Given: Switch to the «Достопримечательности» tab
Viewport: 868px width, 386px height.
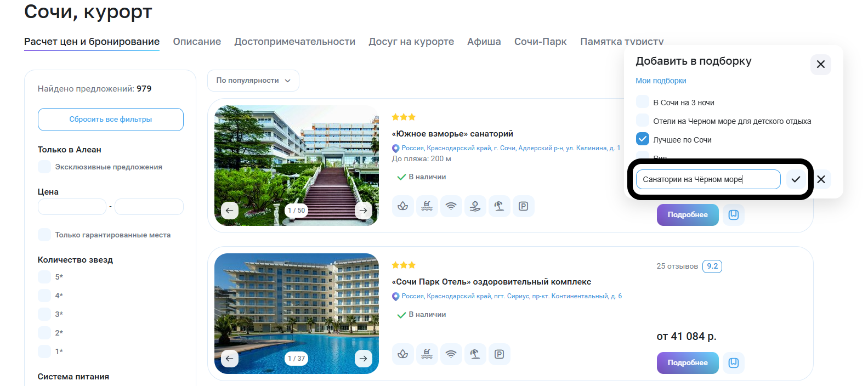Looking at the screenshot, I should (294, 42).
